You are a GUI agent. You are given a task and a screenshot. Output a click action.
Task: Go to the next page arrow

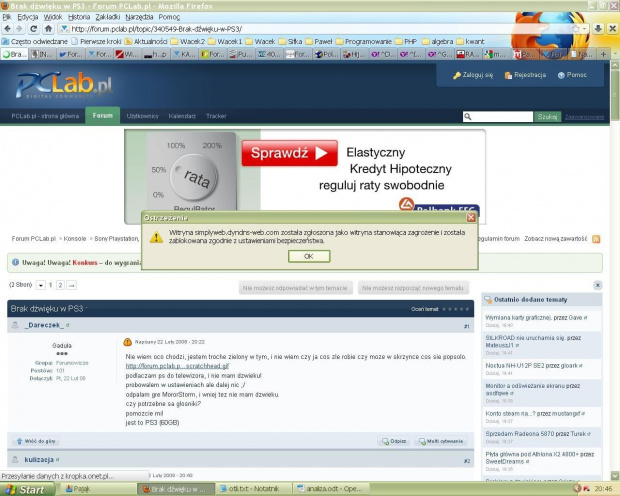tap(72, 285)
